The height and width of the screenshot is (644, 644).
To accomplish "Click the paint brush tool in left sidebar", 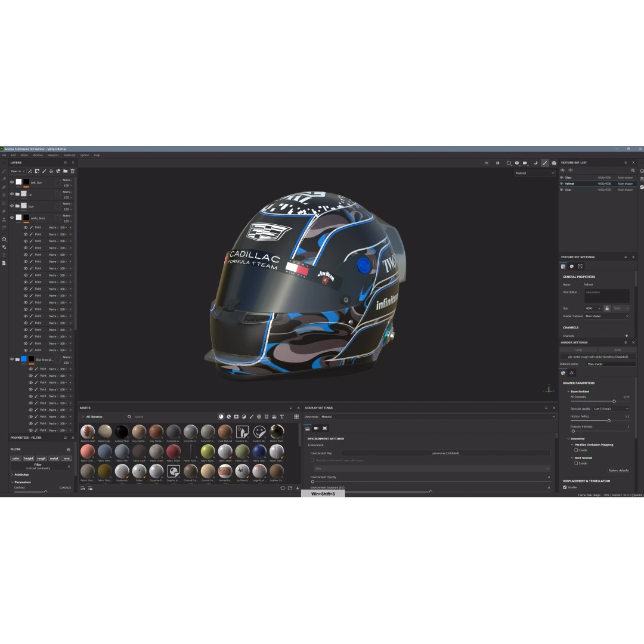I will point(4,171).
